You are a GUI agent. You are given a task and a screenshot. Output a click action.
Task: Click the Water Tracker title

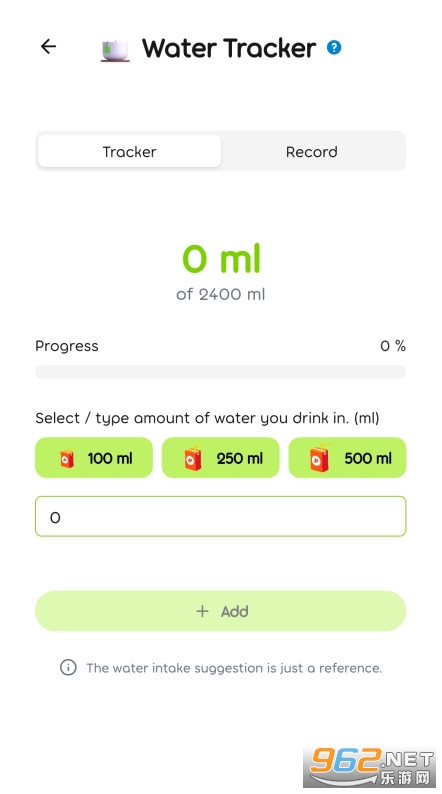pos(229,48)
